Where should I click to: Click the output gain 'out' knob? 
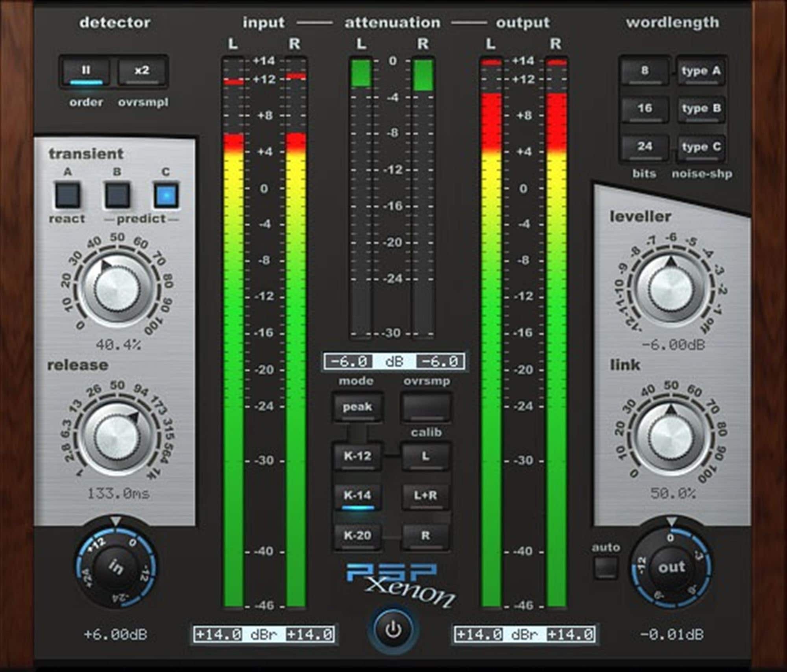pyautogui.click(x=671, y=568)
